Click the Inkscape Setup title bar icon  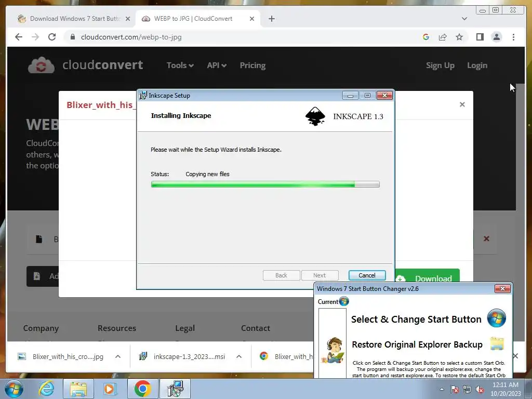point(143,96)
